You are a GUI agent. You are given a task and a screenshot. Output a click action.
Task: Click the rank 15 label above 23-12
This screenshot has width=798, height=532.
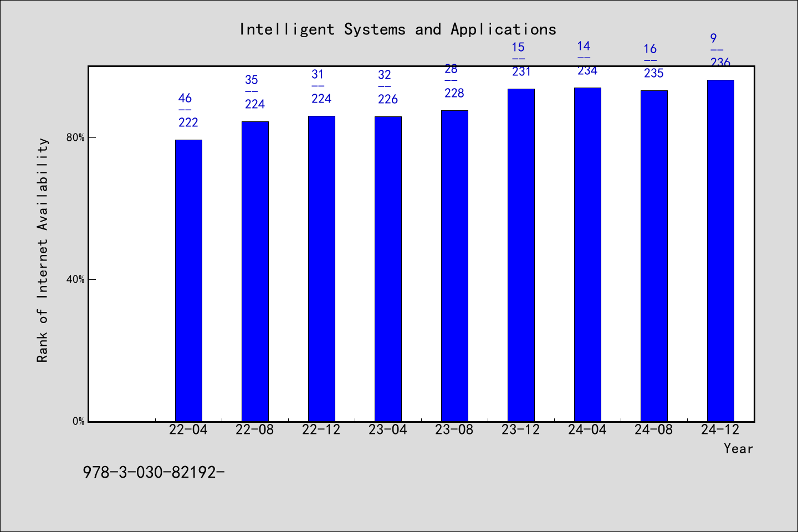518,47
